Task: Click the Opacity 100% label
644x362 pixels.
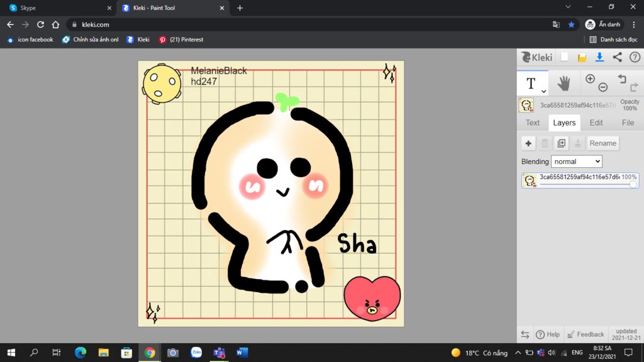Action: click(x=630, y=105)
